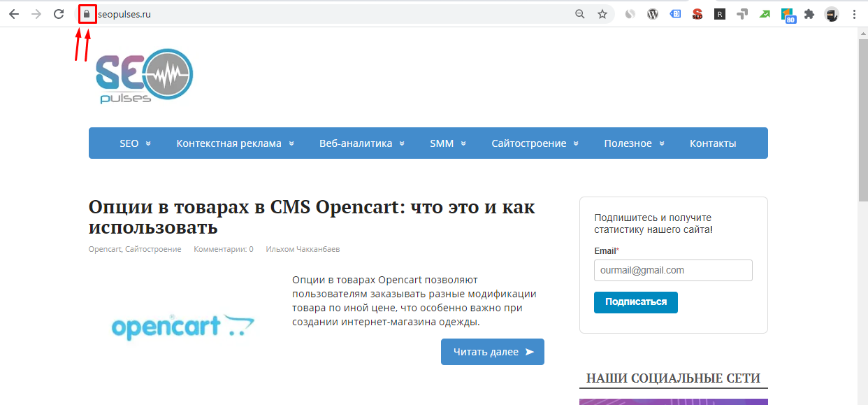Reload the current page

coord(59,14)
